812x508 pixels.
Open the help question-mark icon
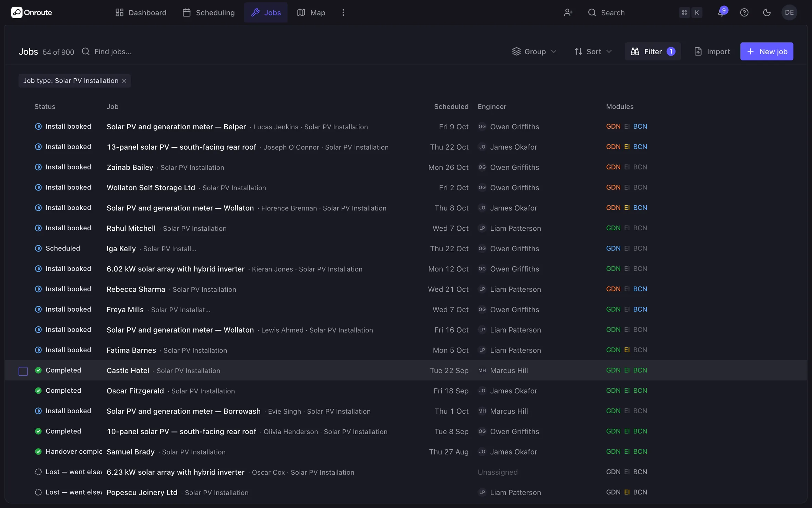click(x=744, y=12)
